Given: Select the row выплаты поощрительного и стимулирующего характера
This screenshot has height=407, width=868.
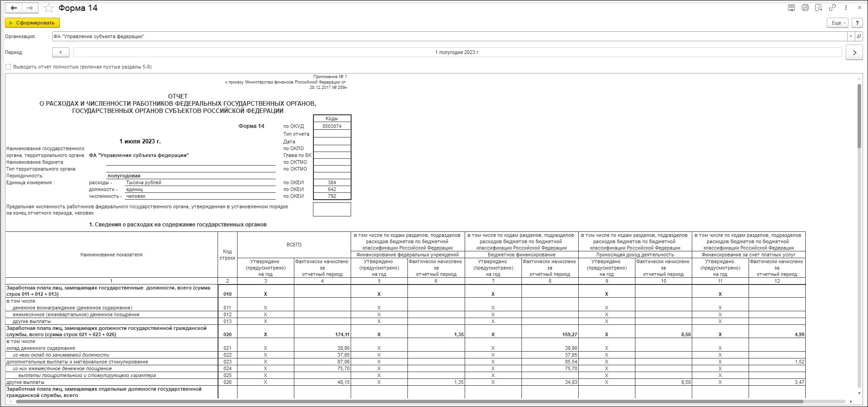Looking at the screenshot, I should point(87,375).
